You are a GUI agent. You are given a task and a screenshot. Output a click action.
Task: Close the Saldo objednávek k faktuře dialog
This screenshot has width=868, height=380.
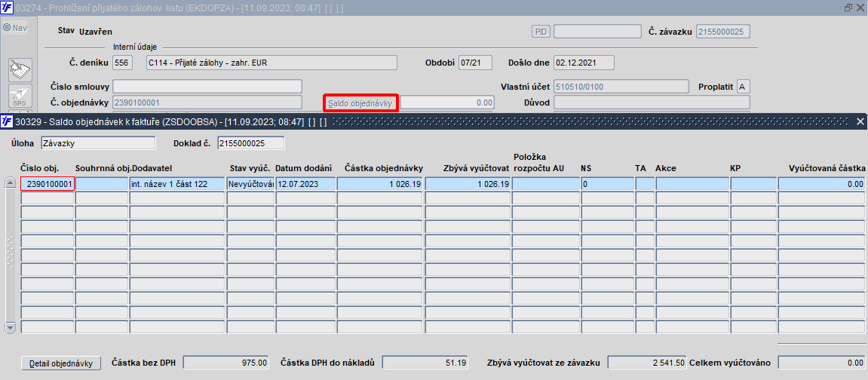[x=860, y=121]
